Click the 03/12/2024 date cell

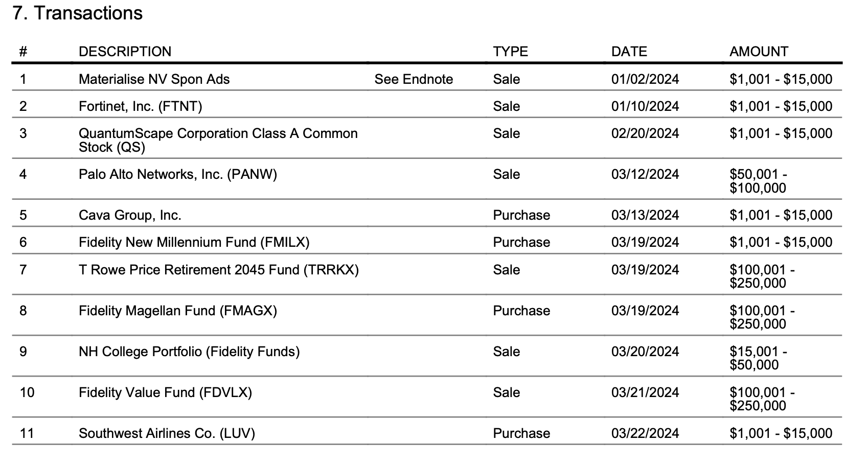click(x=645, y=174)
